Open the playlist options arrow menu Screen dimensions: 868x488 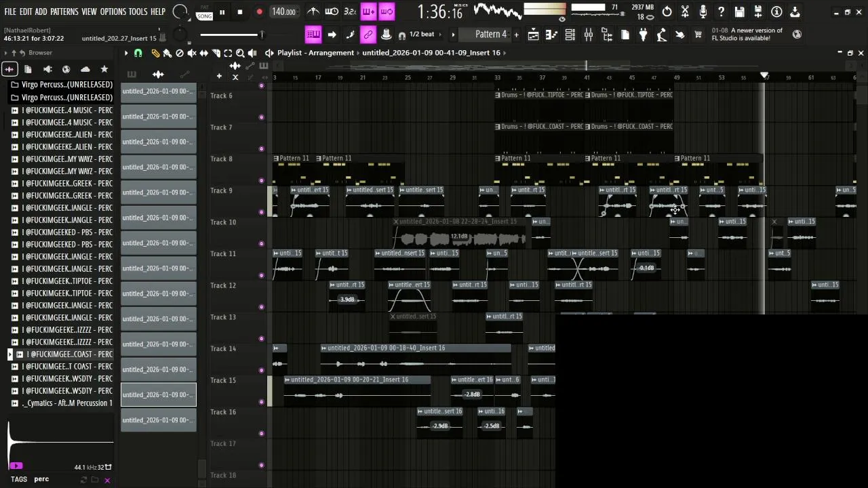[x=125, y=53]
